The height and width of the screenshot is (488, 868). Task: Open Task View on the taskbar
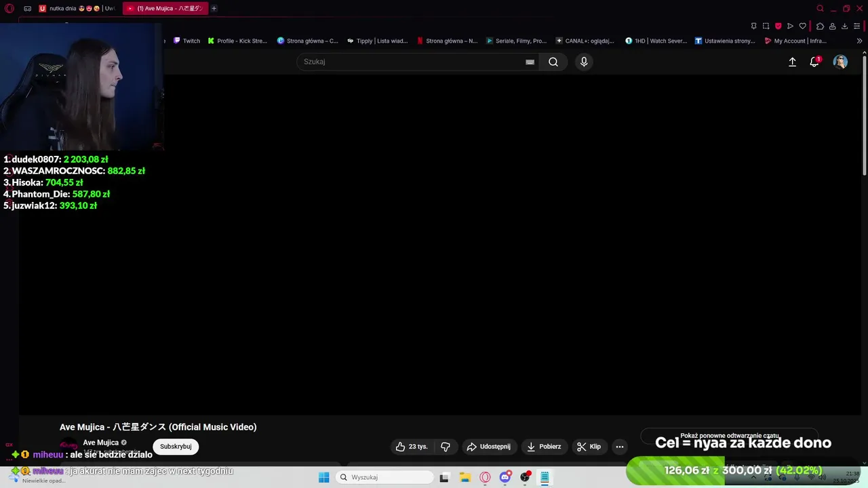444,477
